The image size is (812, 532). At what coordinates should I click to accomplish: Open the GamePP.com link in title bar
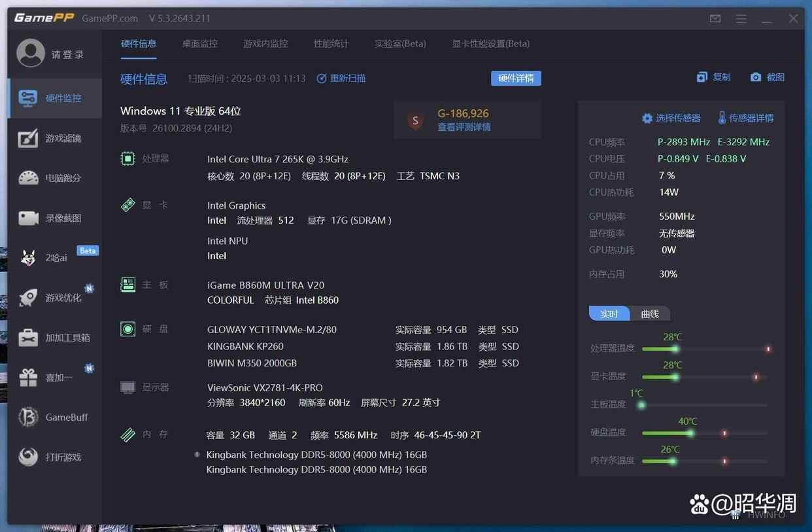[x=110, y=18]
